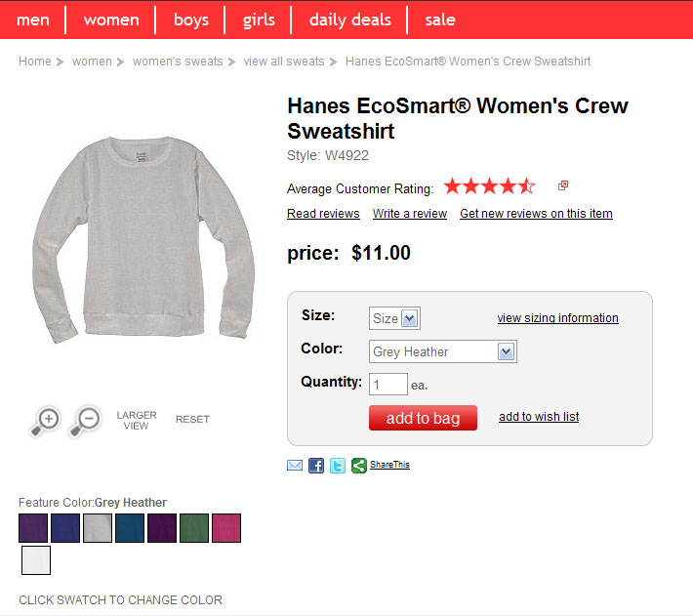693x616 pixels.
Task: Open view sizing information link
Action: [557, 317]
